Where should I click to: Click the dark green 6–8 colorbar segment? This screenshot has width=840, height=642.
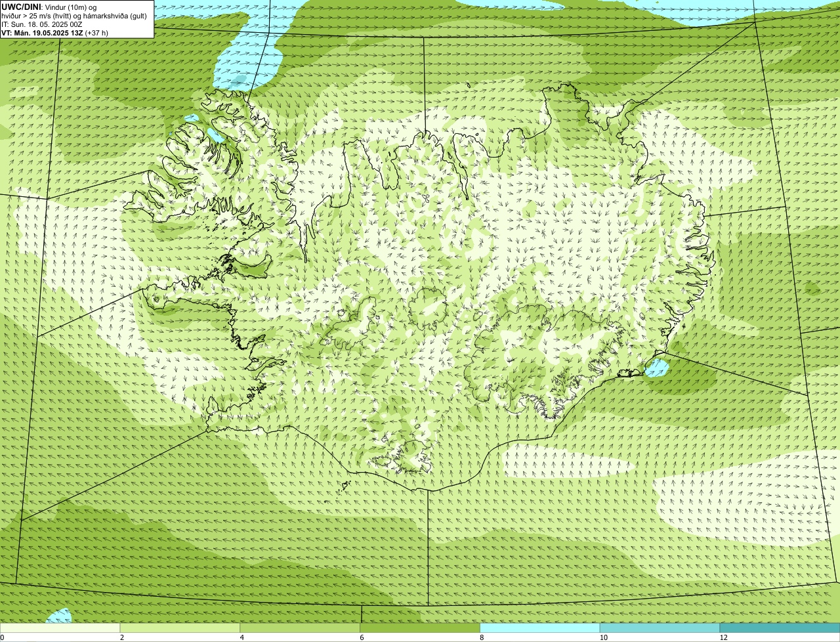(x=420, y=628)
